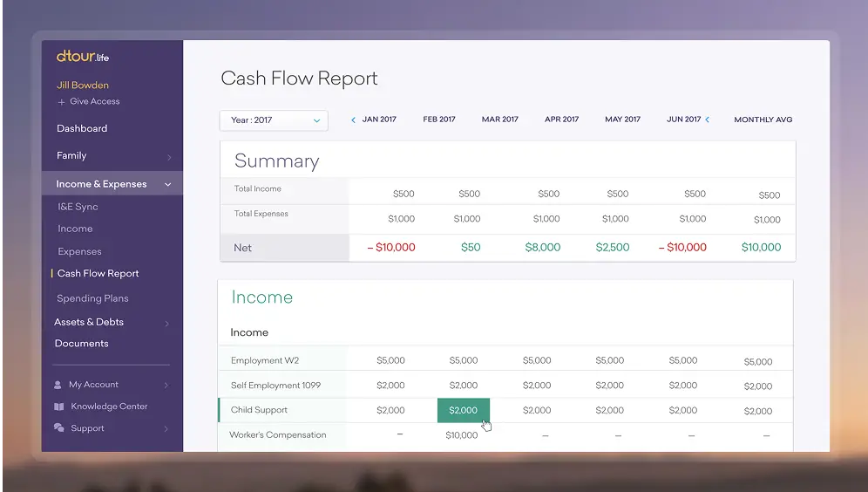The height and width of the screenshot is (492, 868).
Task: Click highlighted $2,000 Child Support February cell
Action: tap(464, 411)
